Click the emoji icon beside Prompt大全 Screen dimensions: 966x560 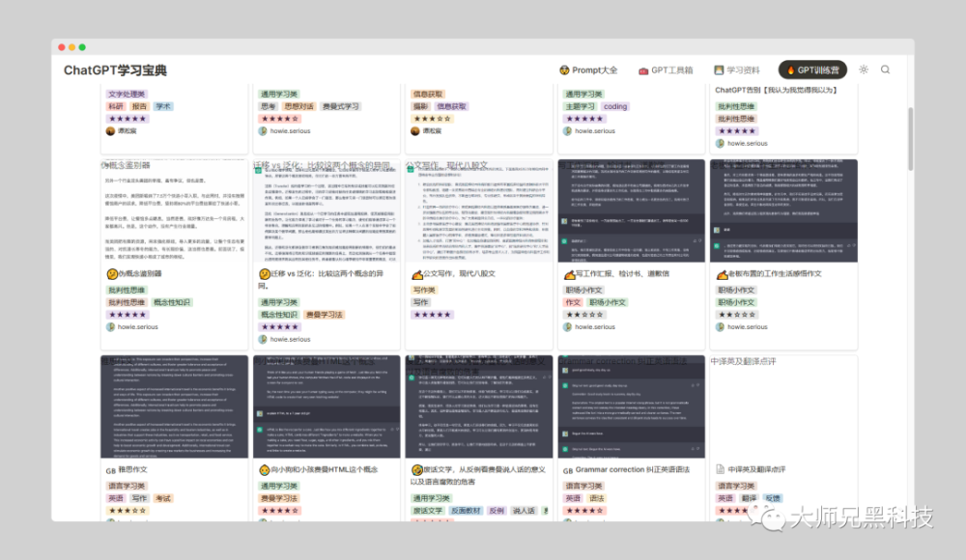[564, 70]
